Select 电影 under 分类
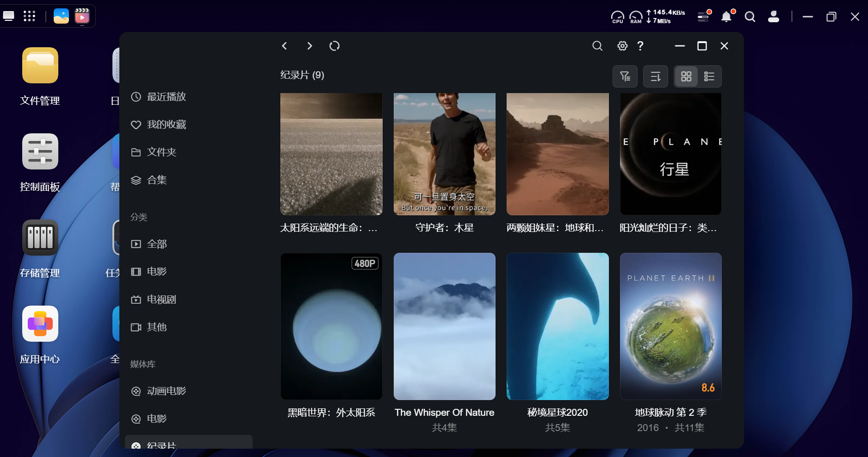 click(x=188, y=272)
